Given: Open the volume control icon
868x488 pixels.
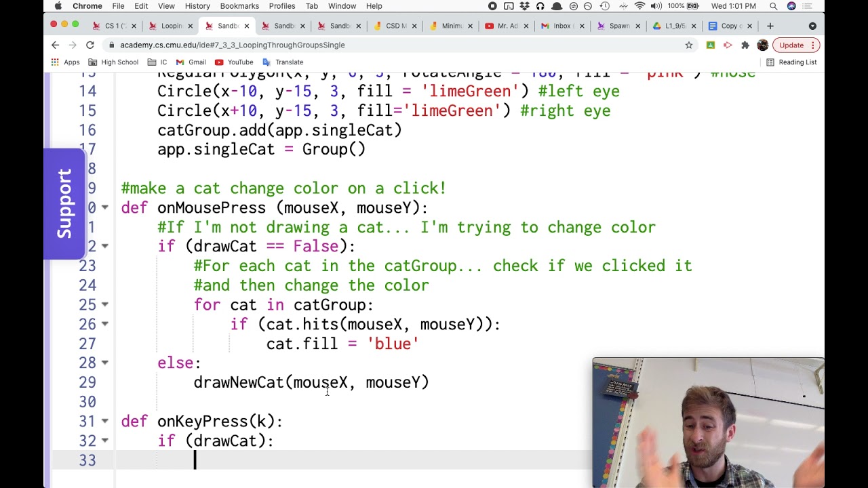Looking at the screenshot, I should 656,6.
